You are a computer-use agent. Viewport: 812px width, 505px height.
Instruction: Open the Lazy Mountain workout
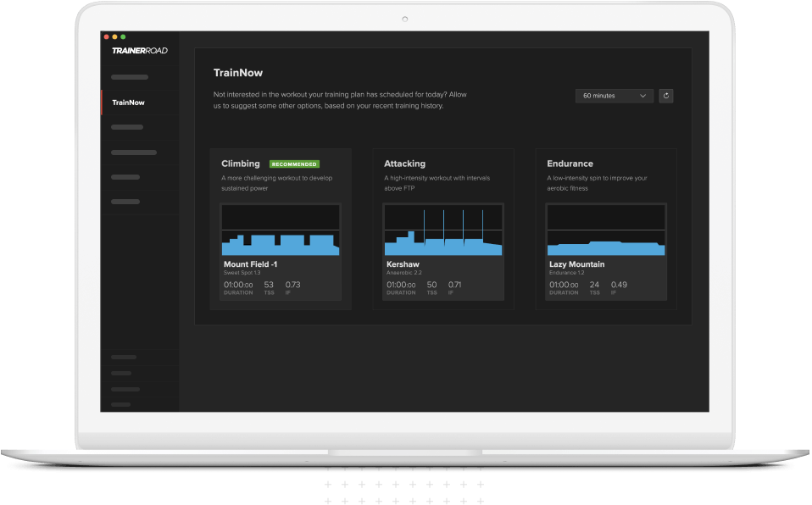(x=577, y=264)
